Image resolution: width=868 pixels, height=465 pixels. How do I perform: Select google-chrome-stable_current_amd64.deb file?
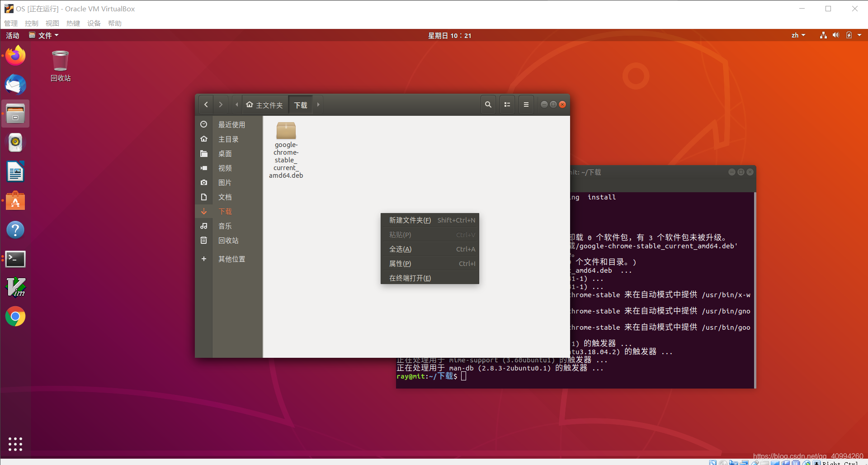tap(286, 150)
